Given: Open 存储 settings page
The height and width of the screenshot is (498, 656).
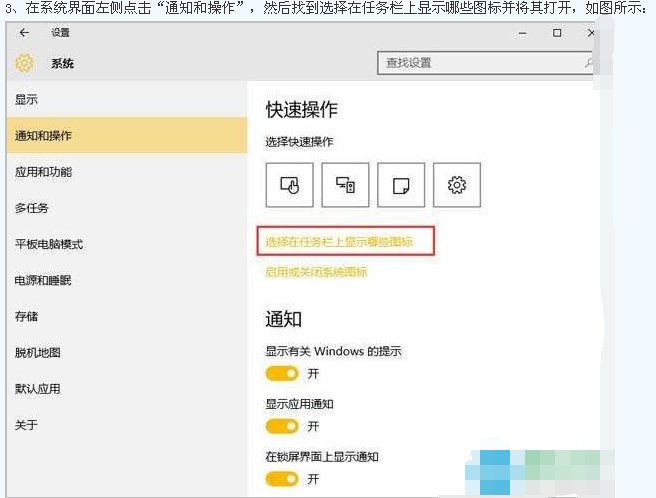Looking at the screenshot, I should tap(127, 316).
